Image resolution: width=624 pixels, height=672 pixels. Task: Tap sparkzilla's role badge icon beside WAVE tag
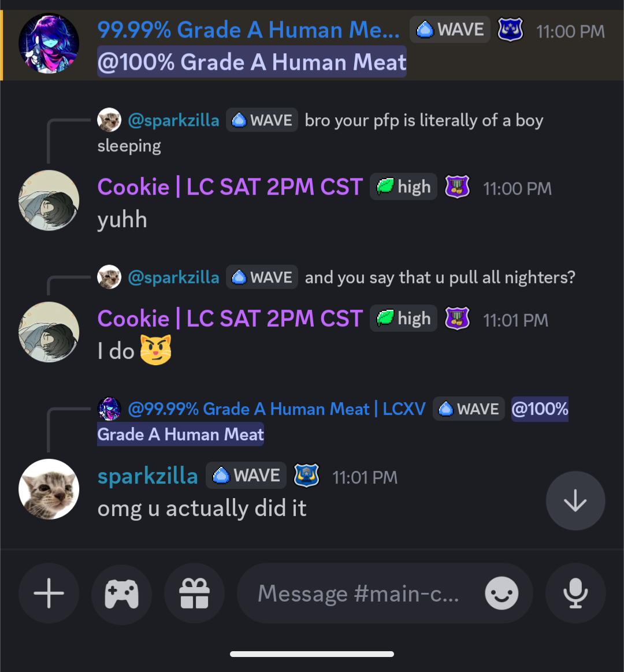pos(306,476)
